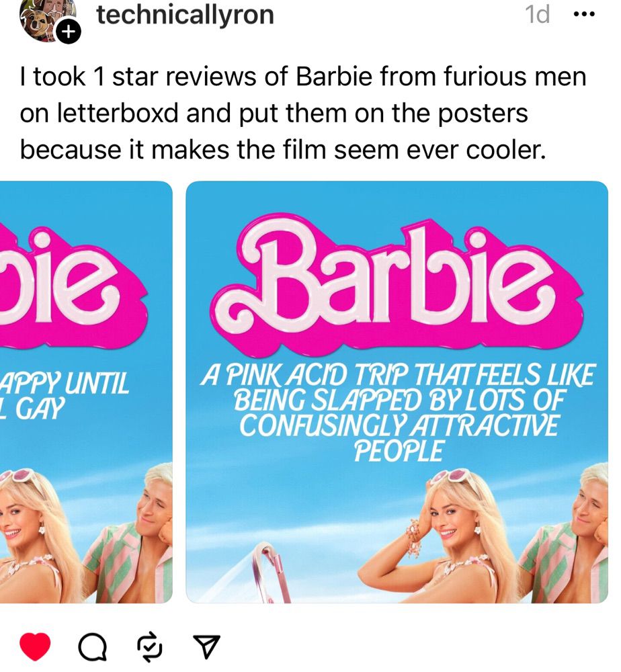The width and height of the screenshot is (621, 672).
Task: Open replies with the comment bubble icon
Action: 92,646
